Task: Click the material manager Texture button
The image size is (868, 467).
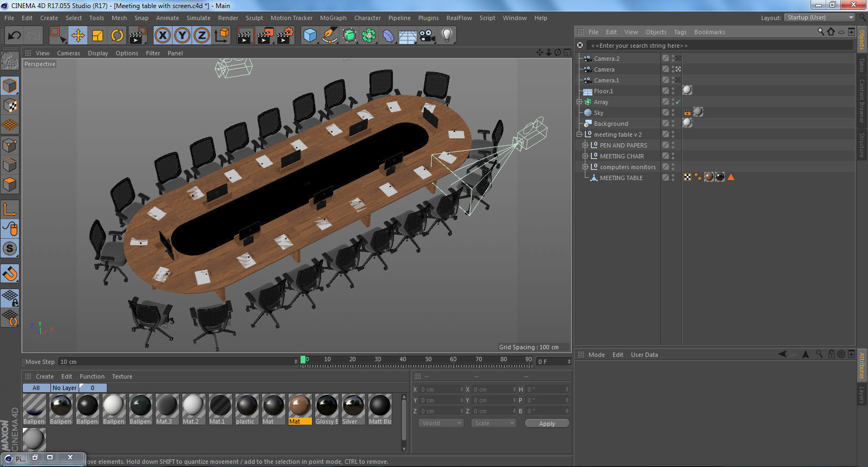Action: click(x=122, y=376)
